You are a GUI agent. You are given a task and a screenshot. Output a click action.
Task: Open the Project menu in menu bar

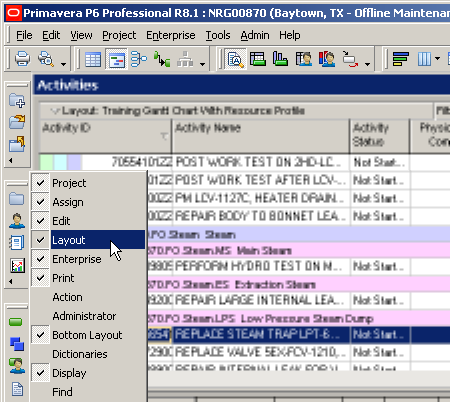pyautogui.click(x=119, y=35)
